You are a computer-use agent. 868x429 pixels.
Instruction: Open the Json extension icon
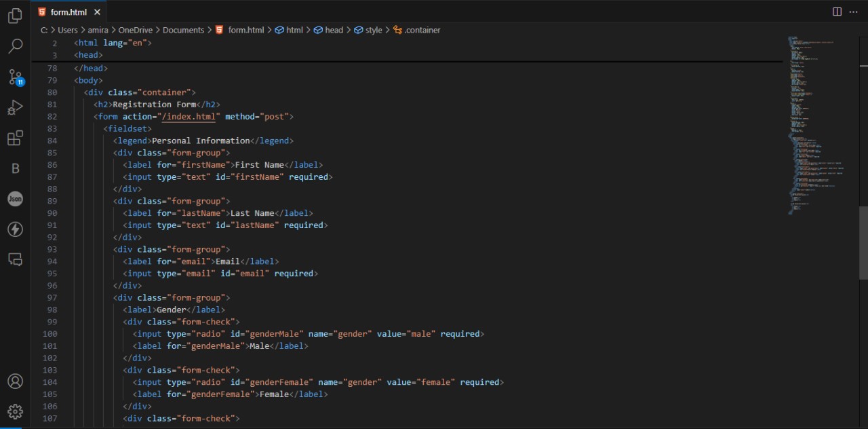pos(15,199)
